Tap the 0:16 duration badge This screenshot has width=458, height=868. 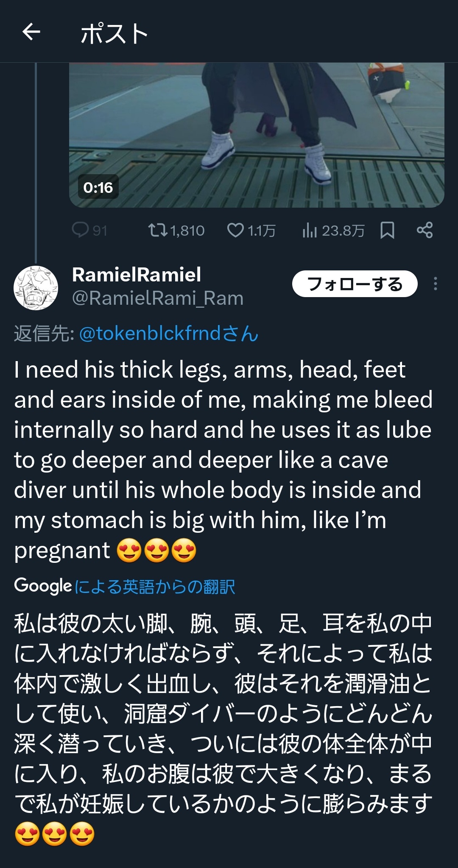pos(98,187)
